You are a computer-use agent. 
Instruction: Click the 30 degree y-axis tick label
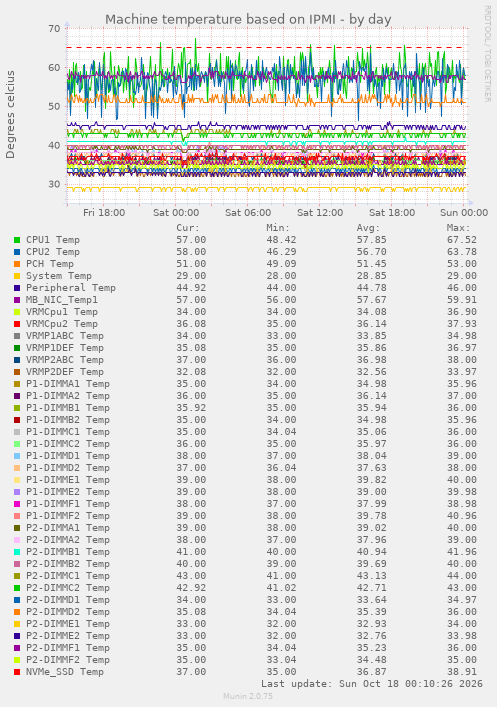[54, 184]
